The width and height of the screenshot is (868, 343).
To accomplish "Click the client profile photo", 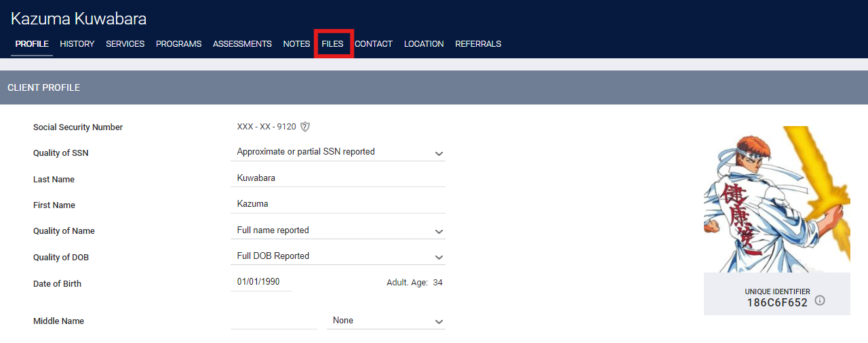I will pos(777,199).
